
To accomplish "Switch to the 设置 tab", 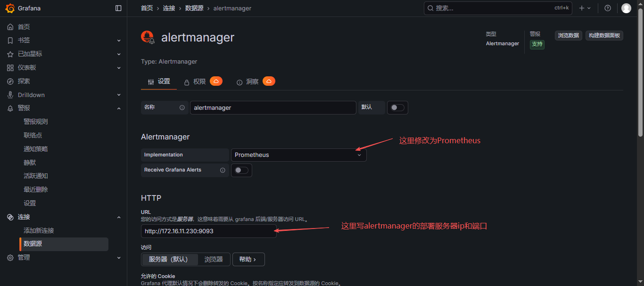I will pos(159,82).
